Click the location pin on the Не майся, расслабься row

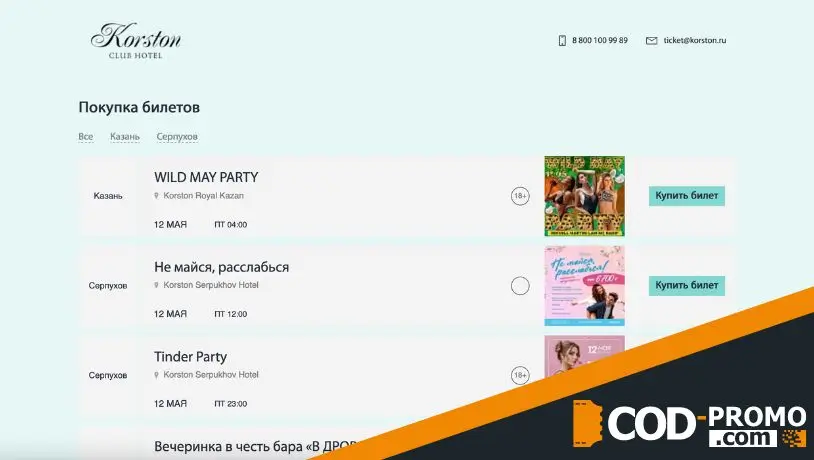[156, 285]
